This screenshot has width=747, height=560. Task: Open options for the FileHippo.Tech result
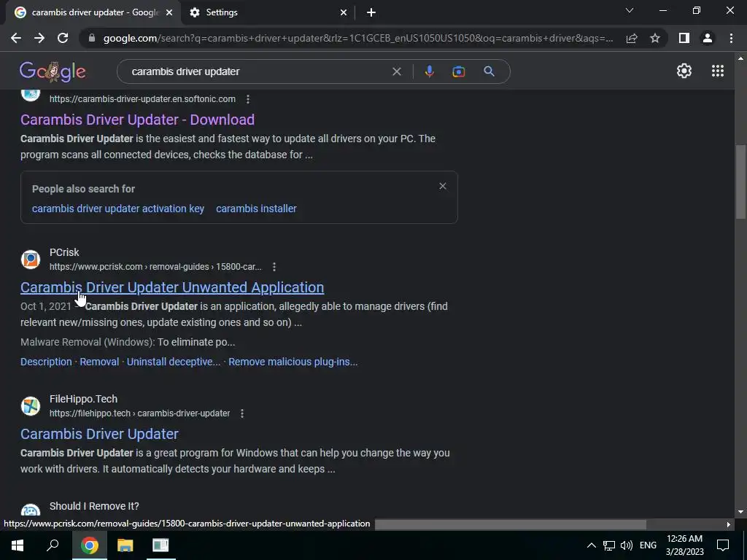click(242, 413)
